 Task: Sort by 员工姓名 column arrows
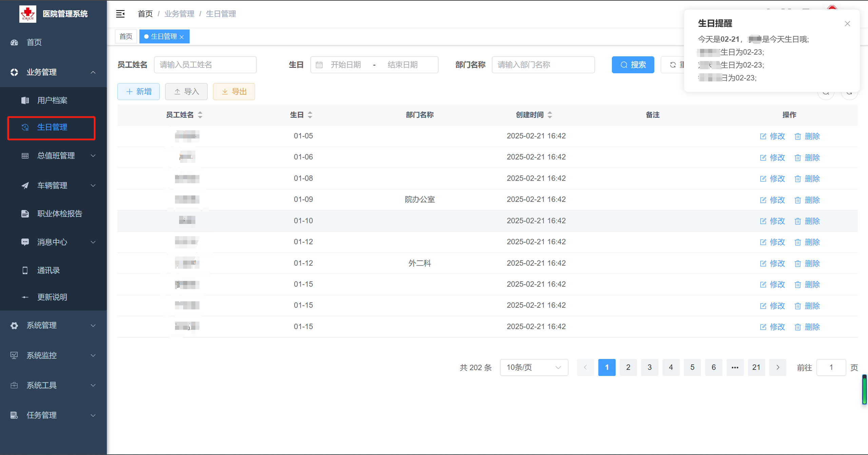(200, 115)
